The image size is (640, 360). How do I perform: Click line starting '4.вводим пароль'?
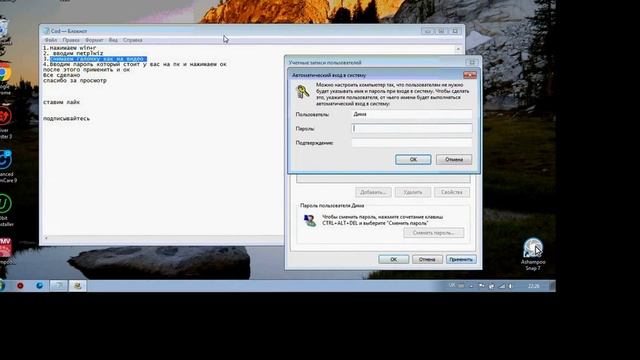tap(135, 64)
